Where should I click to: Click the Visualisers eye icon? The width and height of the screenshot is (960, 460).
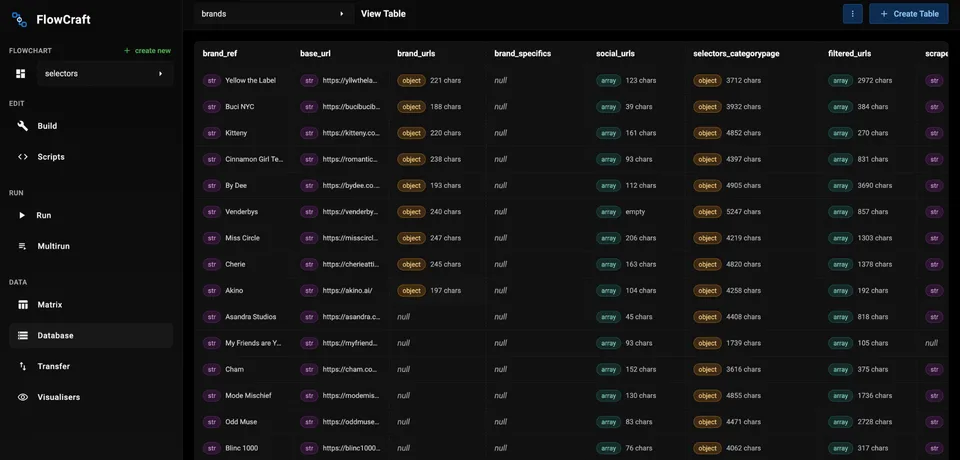[x=23, y=397]
